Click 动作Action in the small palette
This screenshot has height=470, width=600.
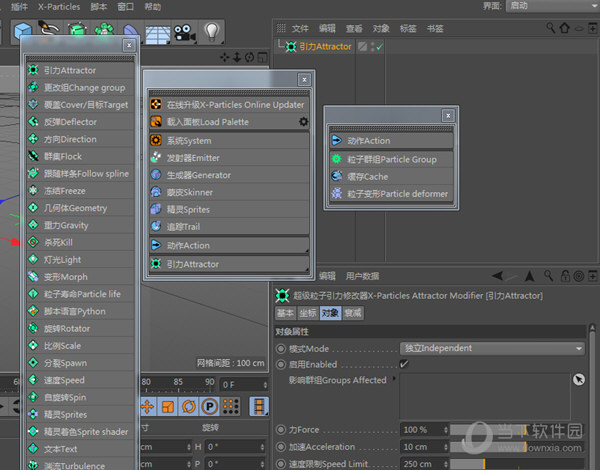click(x=391, y=140)
